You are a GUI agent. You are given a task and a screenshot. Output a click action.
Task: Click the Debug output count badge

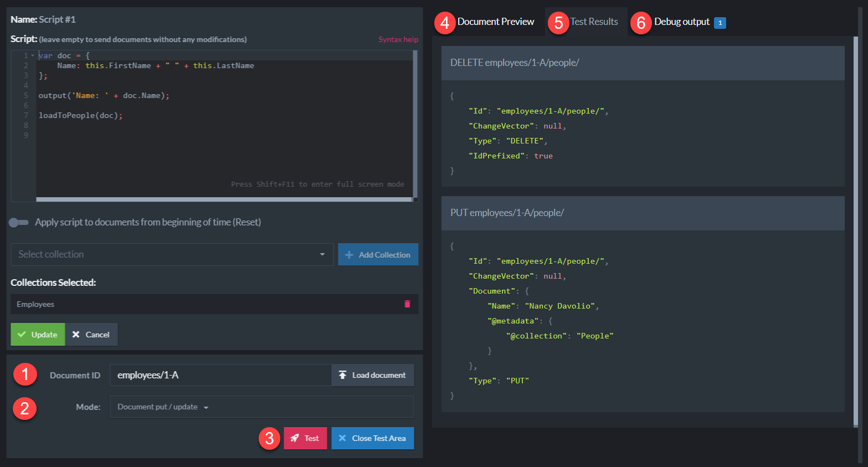[720, 23]
